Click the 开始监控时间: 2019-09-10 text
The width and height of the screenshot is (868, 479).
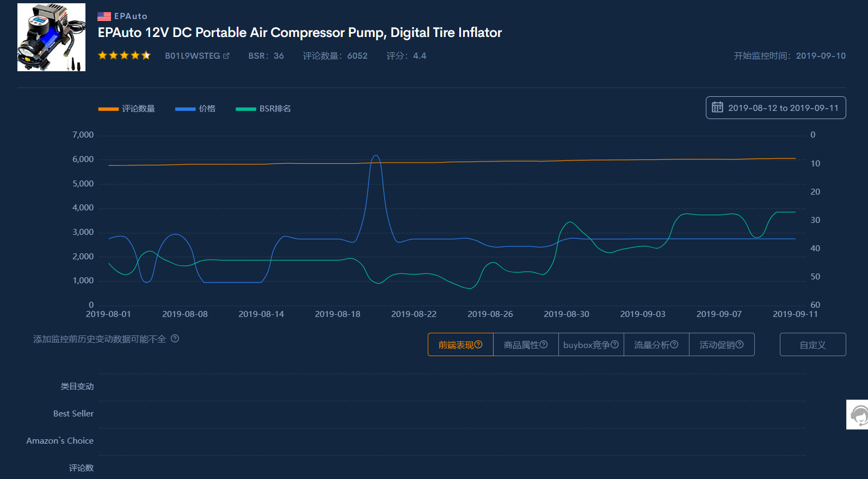790,55
